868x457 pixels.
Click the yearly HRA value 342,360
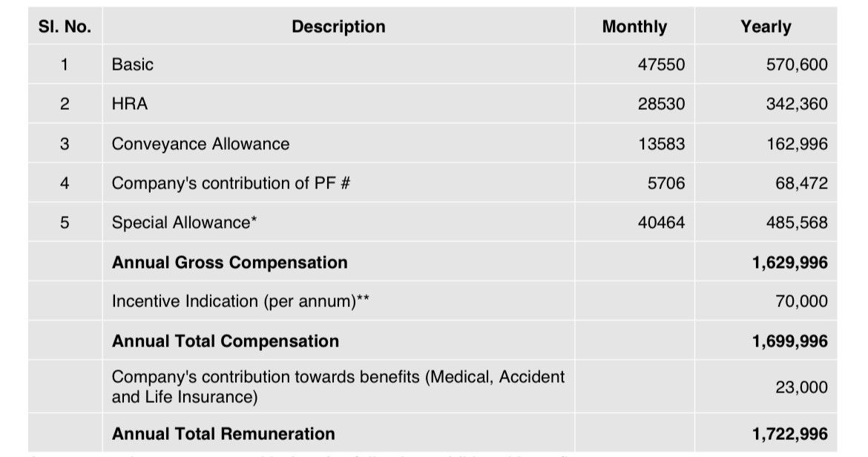tap(797, 104)
